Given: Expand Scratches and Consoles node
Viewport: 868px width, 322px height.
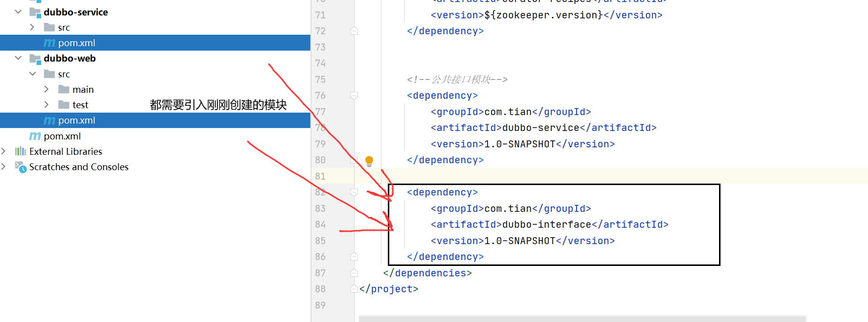Looking at the screenshot, I should [3, 167].
